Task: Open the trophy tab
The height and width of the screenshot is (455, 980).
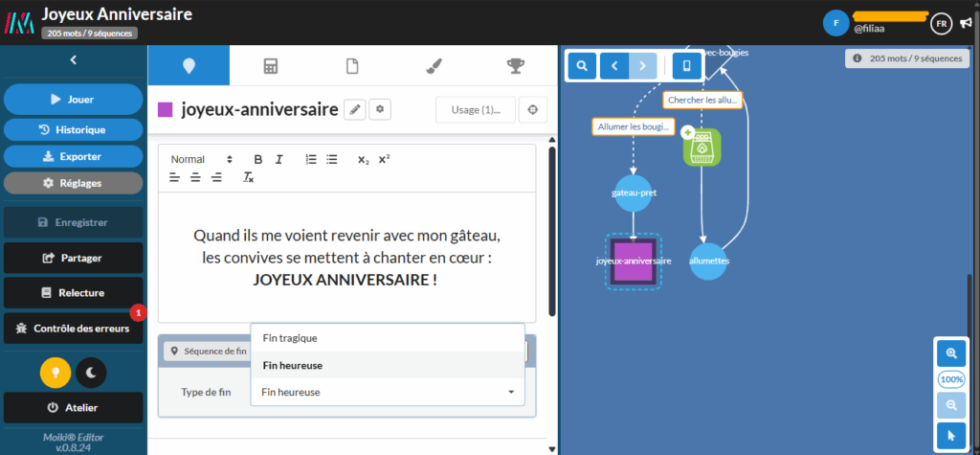Action: (x=514, y=66)
